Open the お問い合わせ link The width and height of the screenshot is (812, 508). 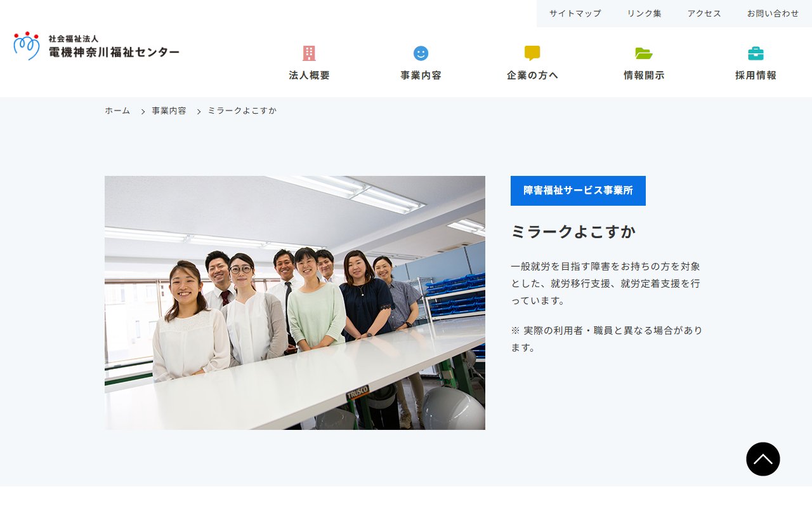(x=773, y=13)
